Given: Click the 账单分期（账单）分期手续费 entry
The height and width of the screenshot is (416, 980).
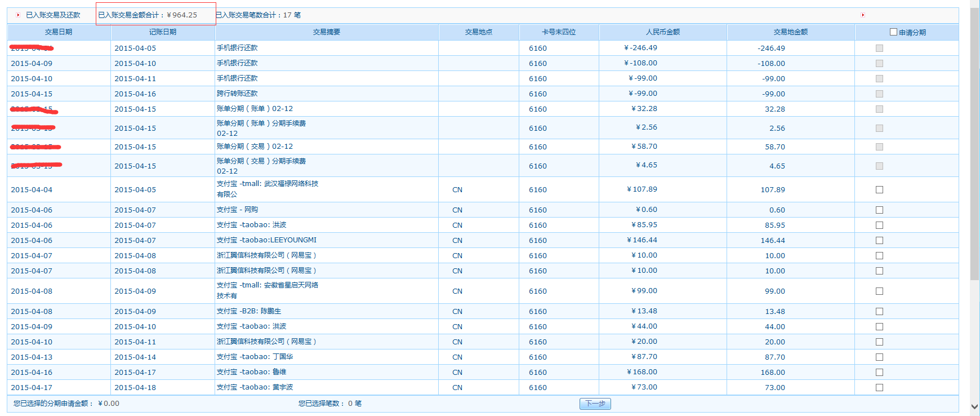Looking at the screenshot, I should pyautogui.click(x=261, y=128).
